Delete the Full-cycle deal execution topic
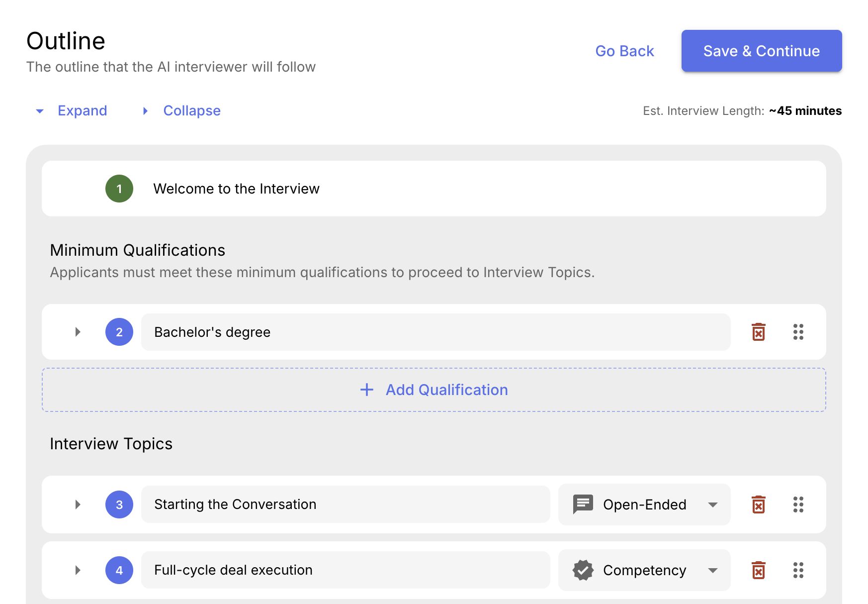This screenshot has width=868, height=604. tap(758, 570)
